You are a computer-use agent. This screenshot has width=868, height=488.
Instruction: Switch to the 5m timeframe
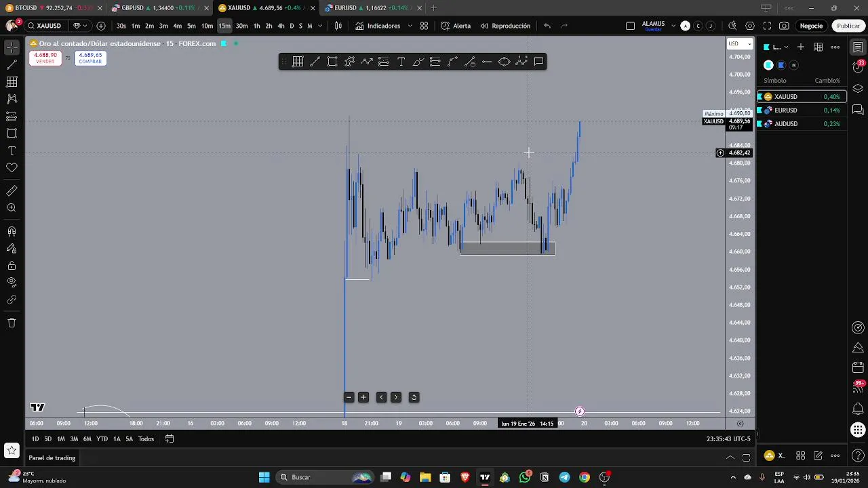[x=191, y=26]
